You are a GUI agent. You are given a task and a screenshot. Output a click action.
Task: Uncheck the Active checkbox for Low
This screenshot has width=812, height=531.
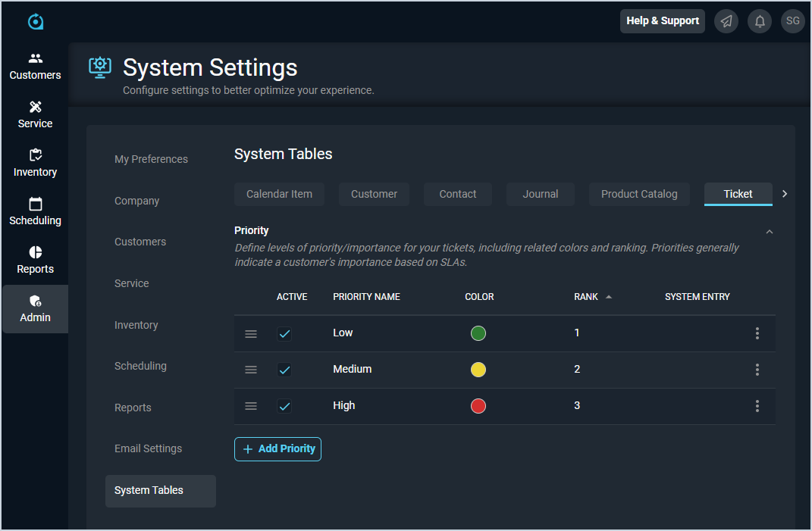click(x=284, y=334)
